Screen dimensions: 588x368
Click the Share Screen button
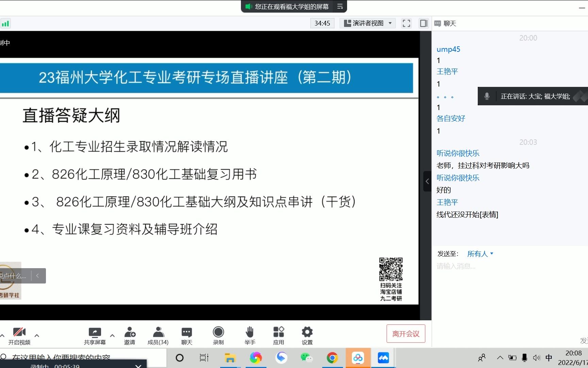(x=95, y=336)
